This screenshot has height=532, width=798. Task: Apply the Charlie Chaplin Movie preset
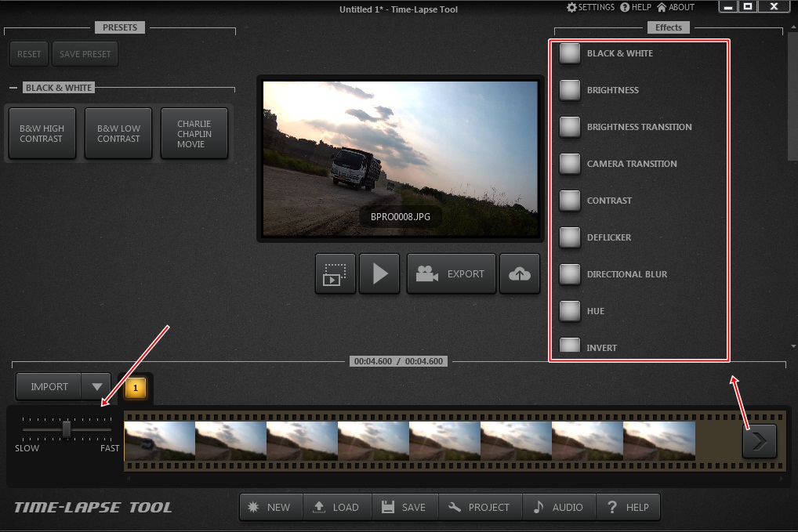point(194,133)
